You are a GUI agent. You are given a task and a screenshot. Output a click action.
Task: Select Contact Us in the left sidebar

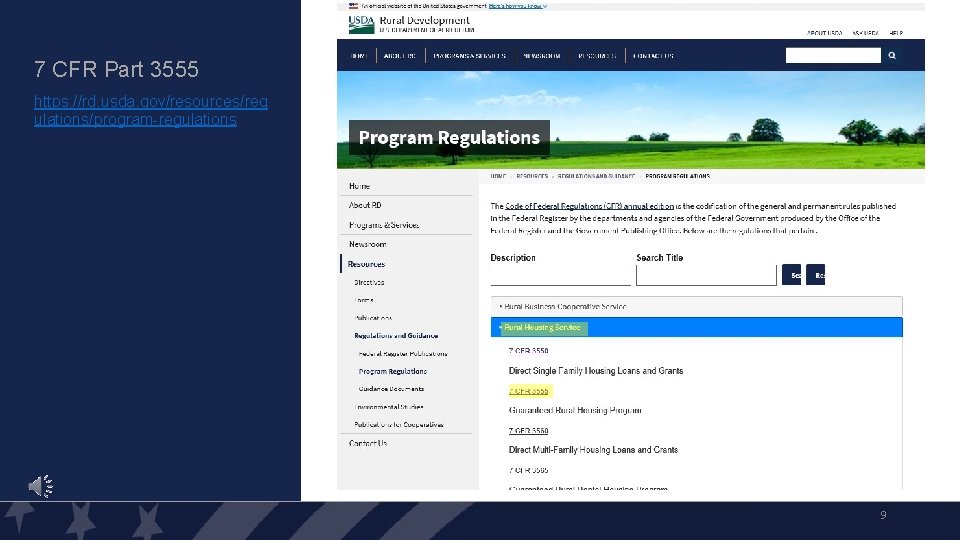click(368, 443)
